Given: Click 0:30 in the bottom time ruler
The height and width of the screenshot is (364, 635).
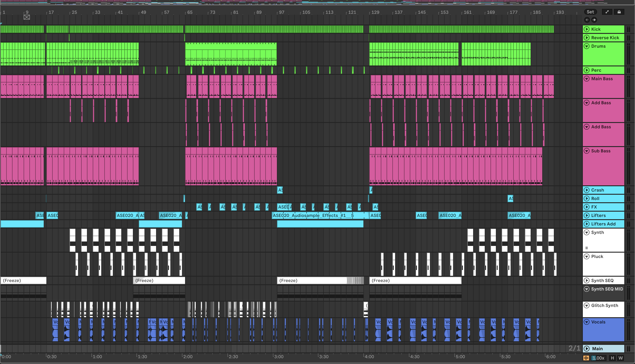Looking at the screenshot, I should 52,356.
